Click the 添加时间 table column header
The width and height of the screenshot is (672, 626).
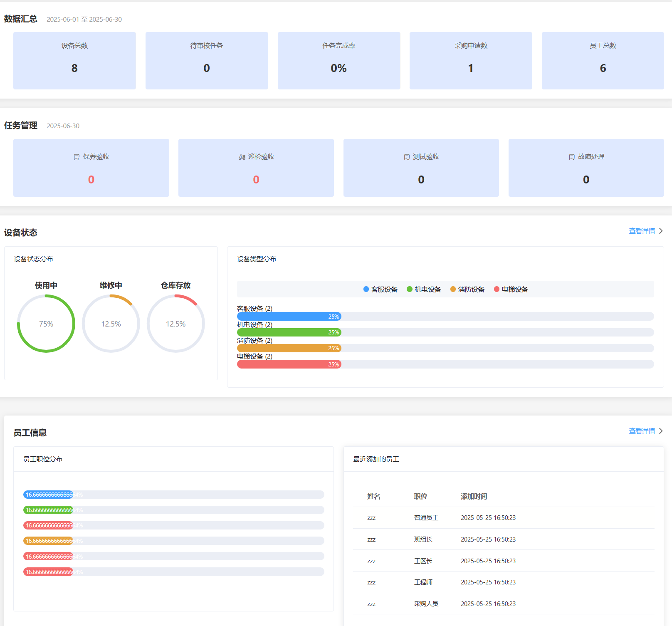pyautogui.click(x=474, y=496)
